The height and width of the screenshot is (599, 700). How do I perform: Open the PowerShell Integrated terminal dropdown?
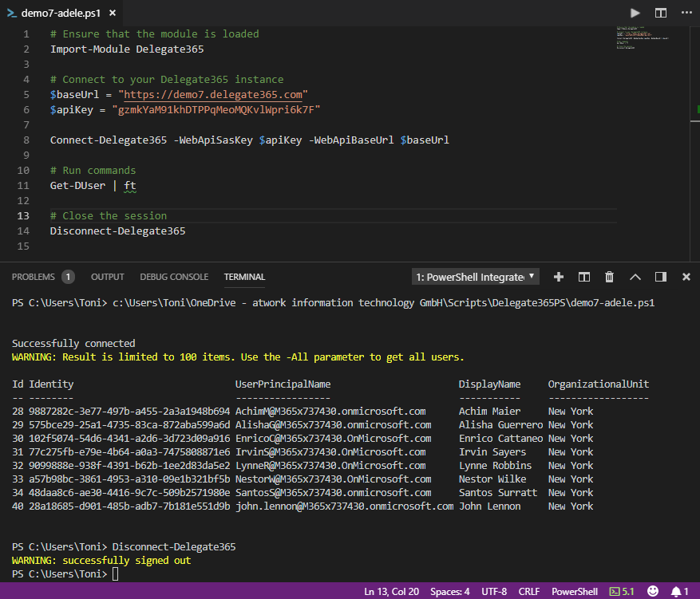(476, 277)
